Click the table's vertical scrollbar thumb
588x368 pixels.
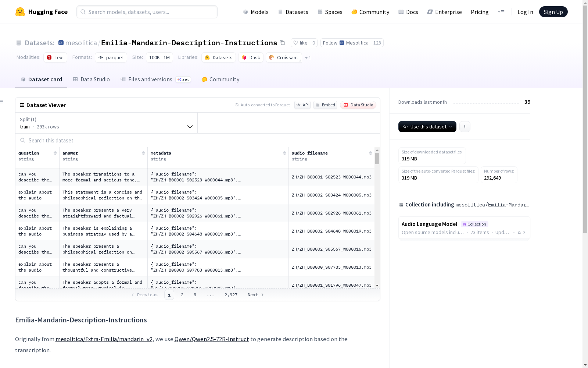tap(377, 158)
